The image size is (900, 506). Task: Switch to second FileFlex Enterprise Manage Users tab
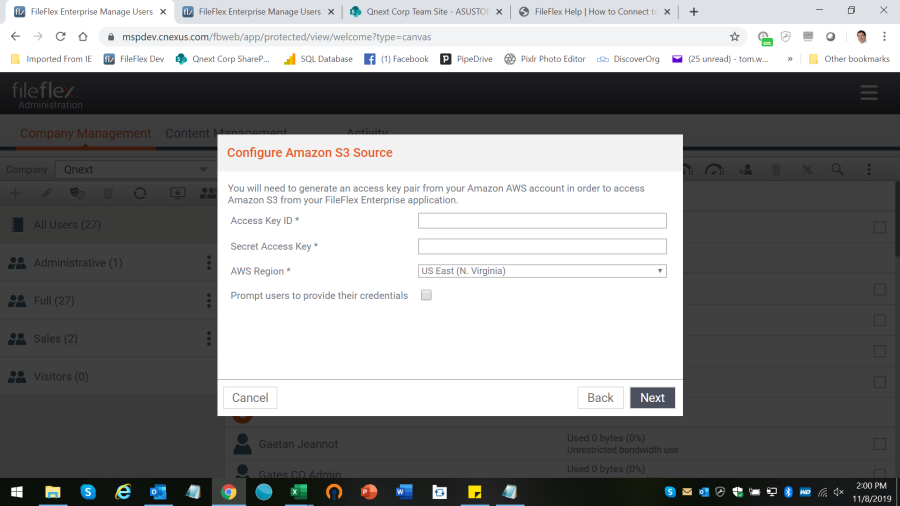[x=258, y=11]
